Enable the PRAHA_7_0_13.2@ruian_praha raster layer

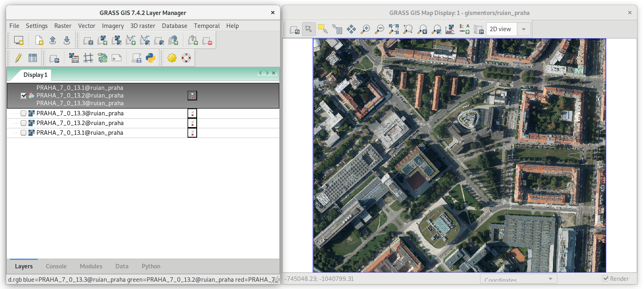(23, 123)
